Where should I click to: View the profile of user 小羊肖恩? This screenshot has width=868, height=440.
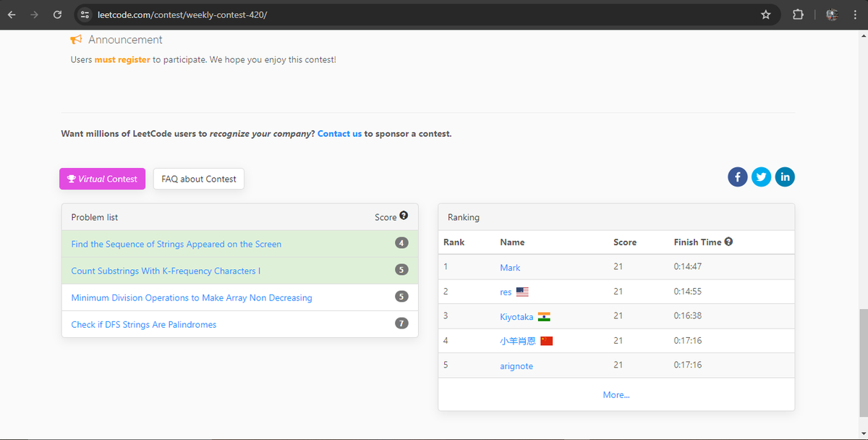pos(518,341)
